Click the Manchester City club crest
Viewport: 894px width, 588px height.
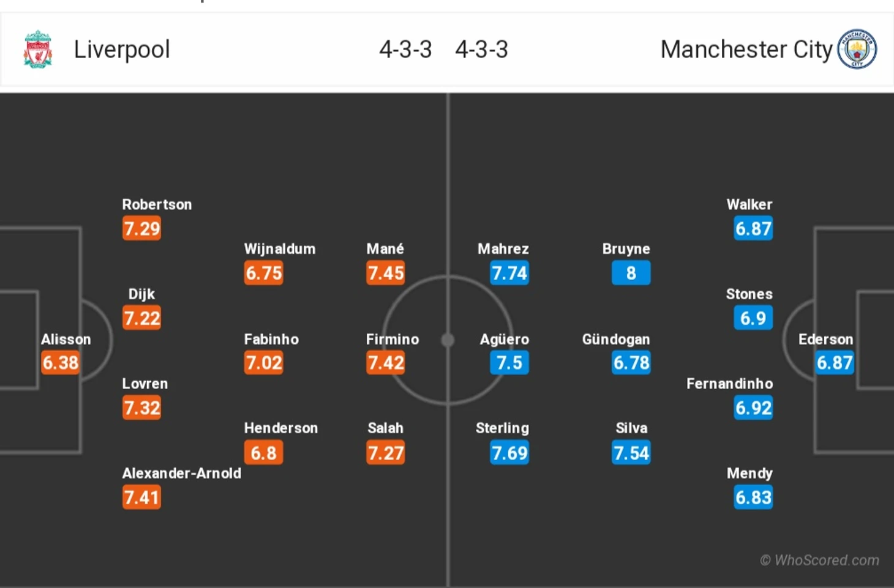(x=857, y=49)
